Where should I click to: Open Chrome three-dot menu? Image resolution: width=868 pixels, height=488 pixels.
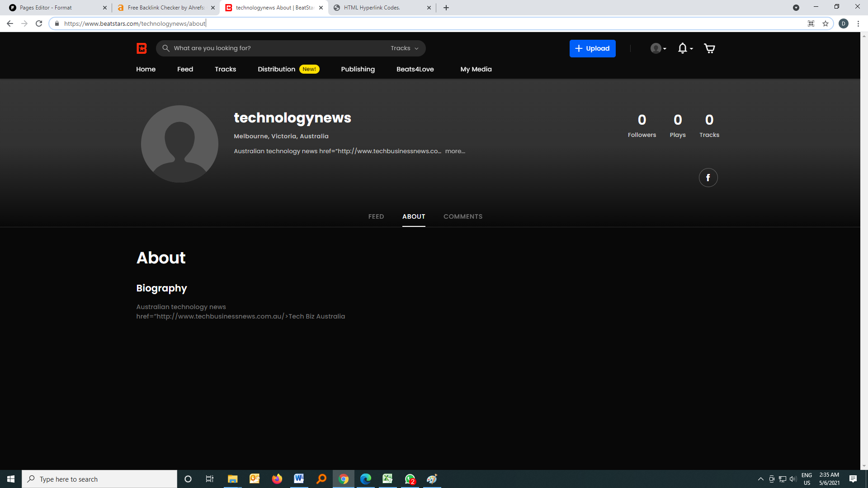[858, 23]
